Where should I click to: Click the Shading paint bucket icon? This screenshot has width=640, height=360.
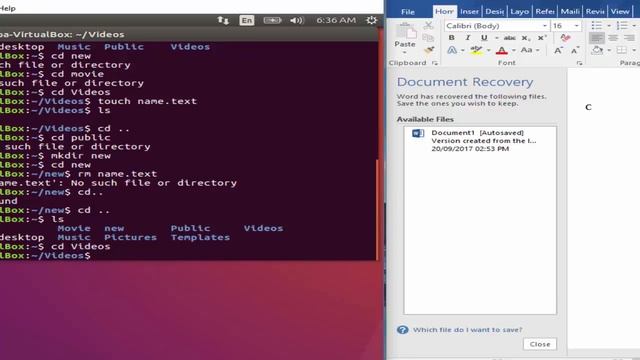597,50
